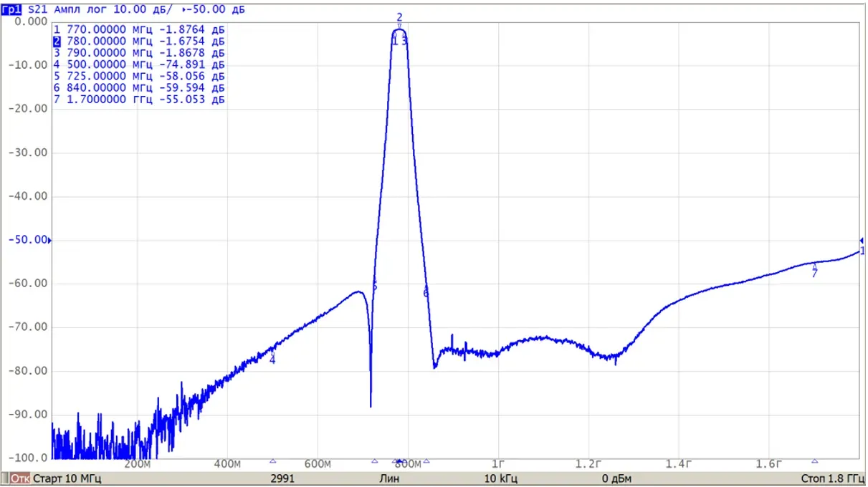Viewport: 868px width, 487px height.
Task: Open the Ампл лог format setting
Action: 81,11
